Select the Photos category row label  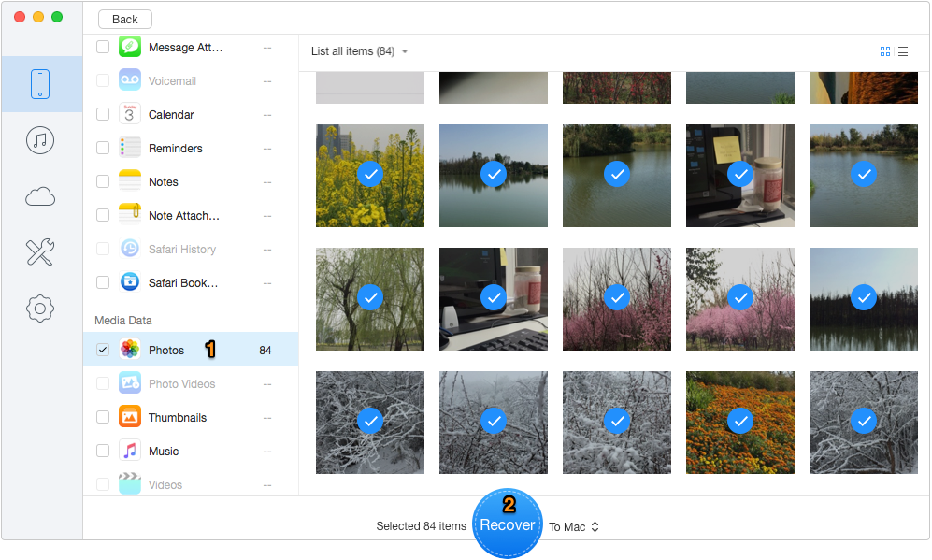(x=166, y=351)
